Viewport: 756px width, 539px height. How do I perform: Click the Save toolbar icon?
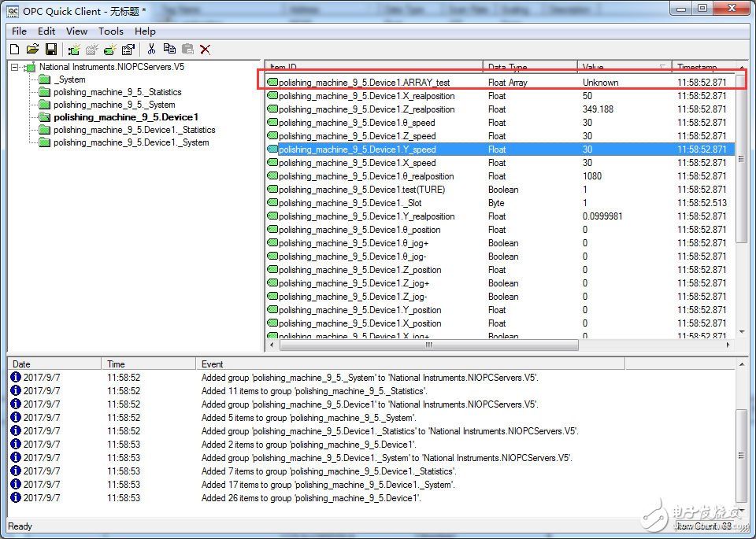(x=51, y=49)
